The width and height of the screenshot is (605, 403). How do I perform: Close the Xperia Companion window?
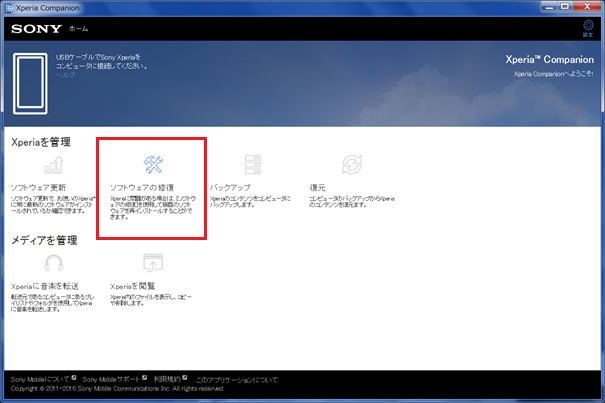[x=587, y=7]
